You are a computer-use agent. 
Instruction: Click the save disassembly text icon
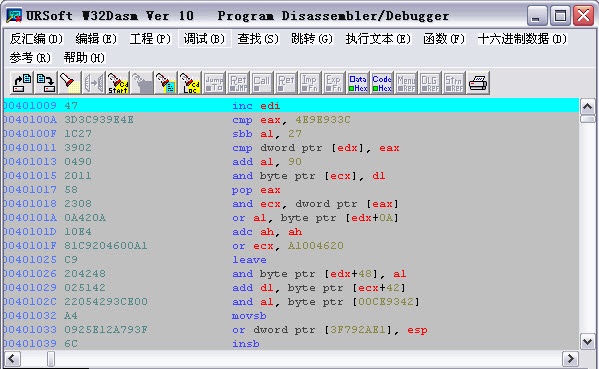46,83
